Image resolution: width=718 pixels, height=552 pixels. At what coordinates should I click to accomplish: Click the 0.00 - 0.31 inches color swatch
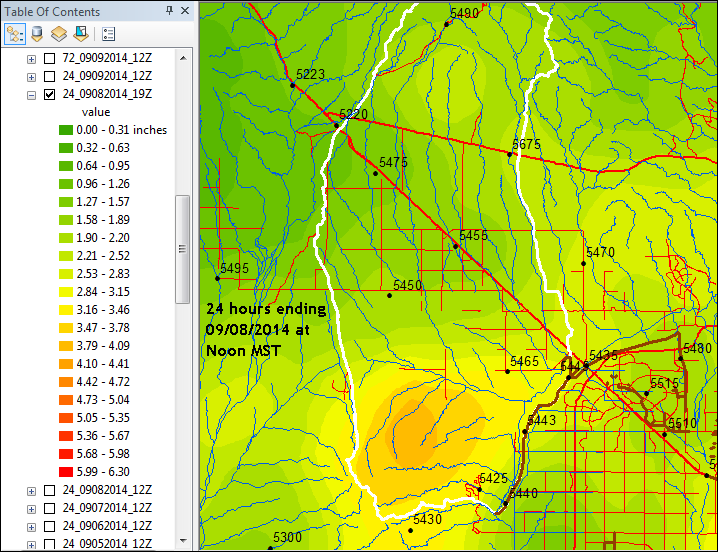click(x=66, y=130)
